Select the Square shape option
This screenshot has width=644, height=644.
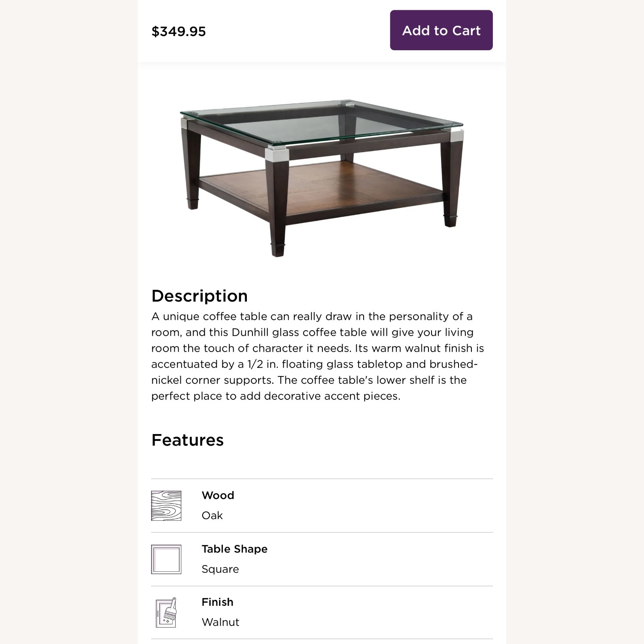220,569
